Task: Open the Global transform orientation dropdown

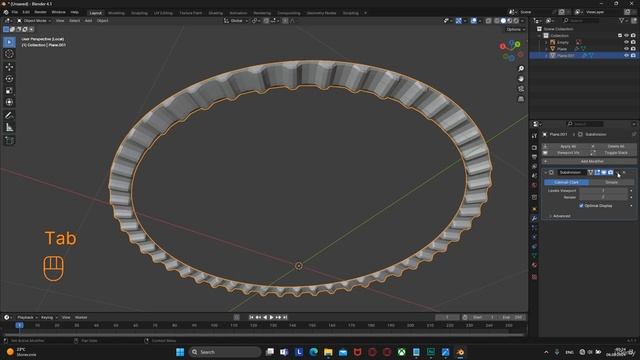Action: [x=236, y=20]
